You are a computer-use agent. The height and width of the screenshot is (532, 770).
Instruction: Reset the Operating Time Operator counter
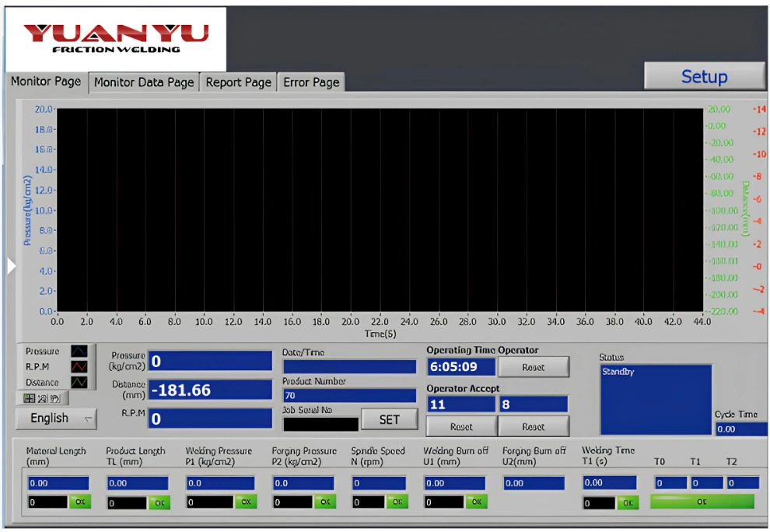pos(534,367)
